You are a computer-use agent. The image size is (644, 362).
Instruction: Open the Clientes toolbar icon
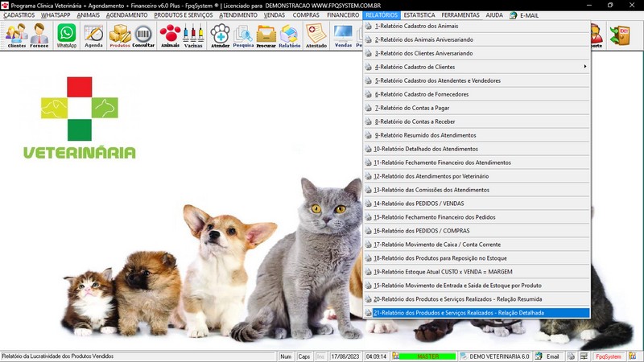[17, 35]
